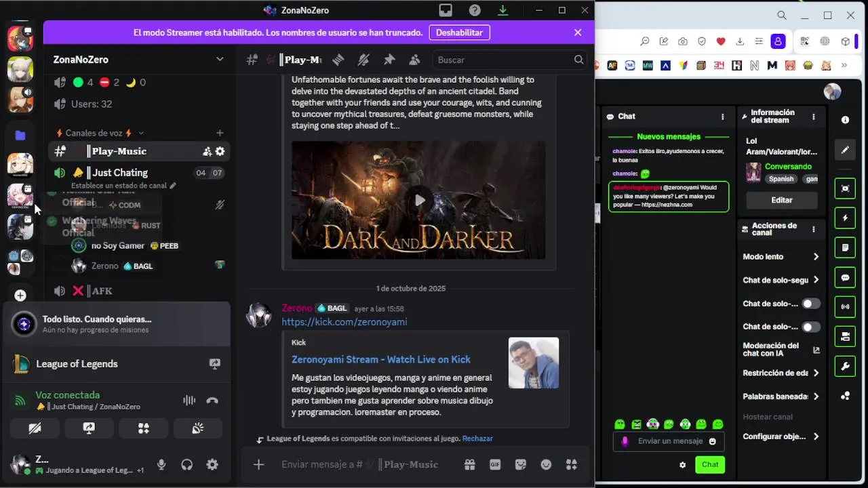
Task: Play Dark and Darker video
Action: tap(419, 200)
